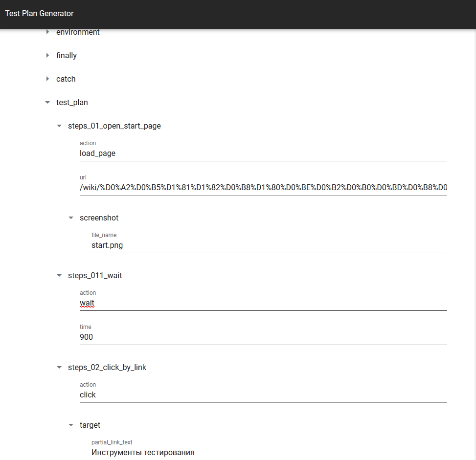
Task: Select the environment tree label
Action: tap(78, 32)
